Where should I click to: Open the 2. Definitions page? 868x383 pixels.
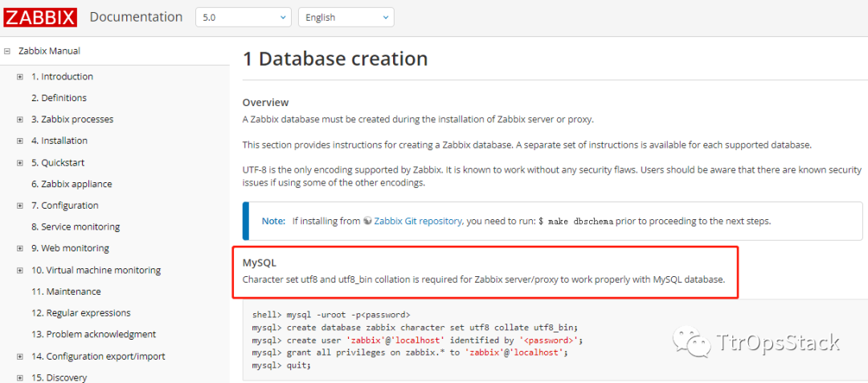point(59,98)
